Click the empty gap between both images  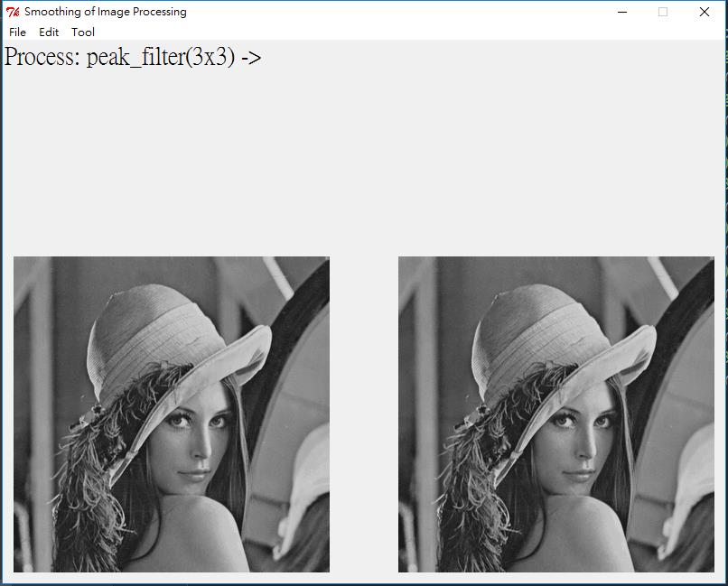(364, 414)
